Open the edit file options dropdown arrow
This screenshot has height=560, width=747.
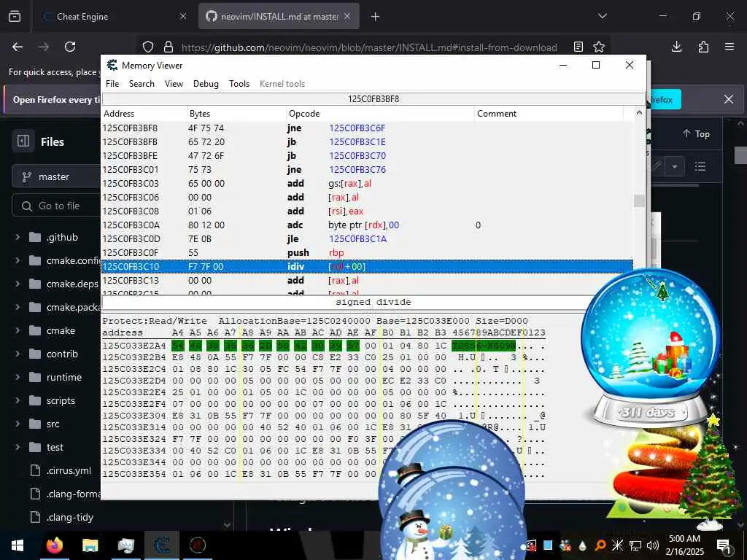[x=674, y=167]
